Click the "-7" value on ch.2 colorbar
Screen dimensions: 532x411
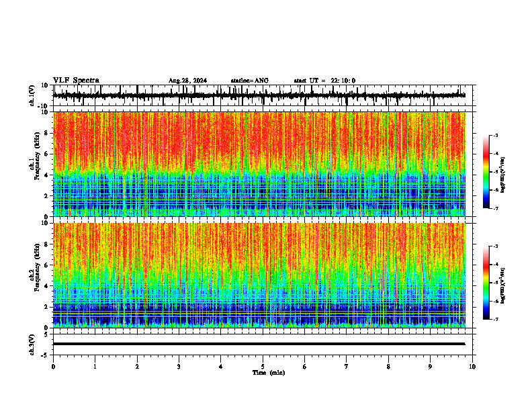(x=496, y=320)
